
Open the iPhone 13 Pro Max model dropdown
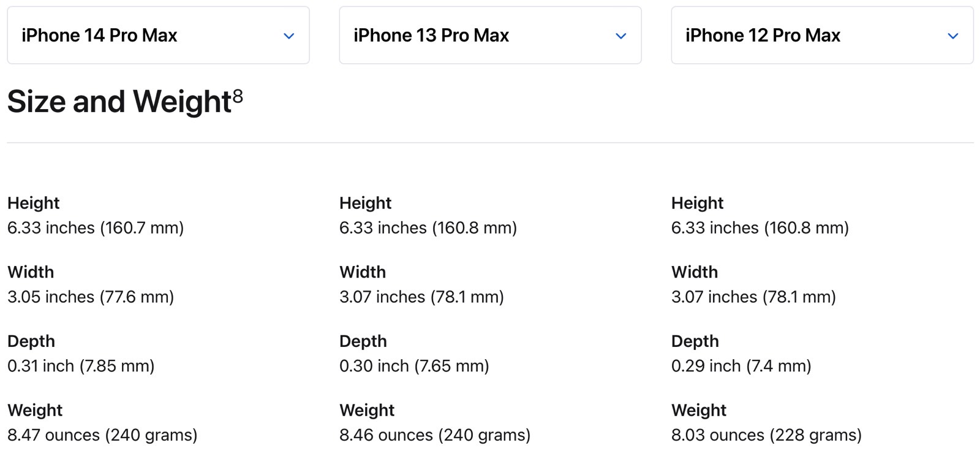(490, 36)
